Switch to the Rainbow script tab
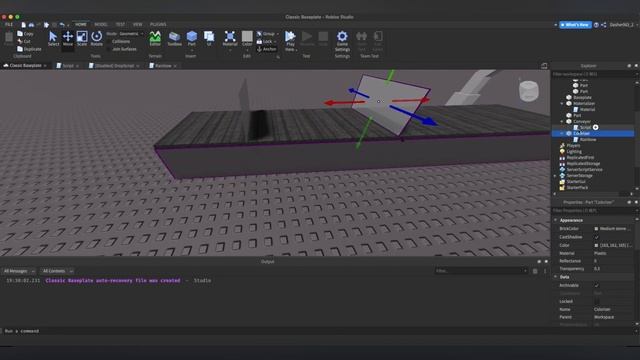Image resolution: width=640 pixels, height=360 pixels. (x=163, y=66)
